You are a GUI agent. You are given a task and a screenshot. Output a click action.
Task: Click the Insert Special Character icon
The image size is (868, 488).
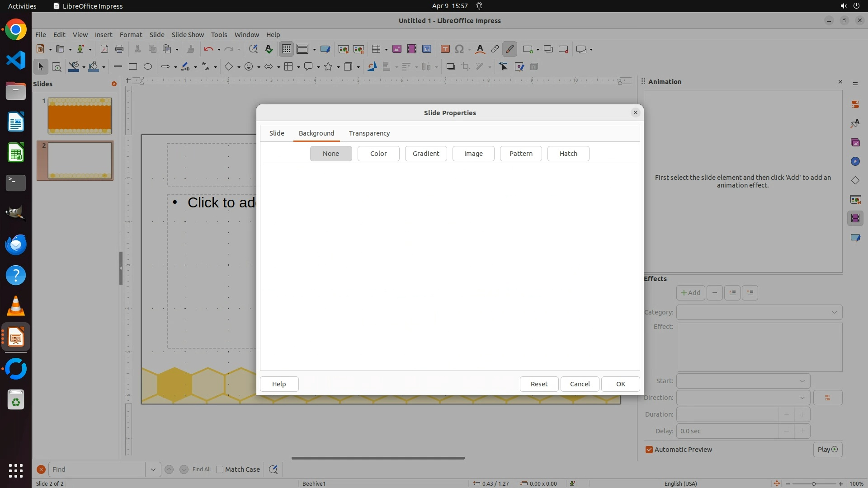(459, 49)
